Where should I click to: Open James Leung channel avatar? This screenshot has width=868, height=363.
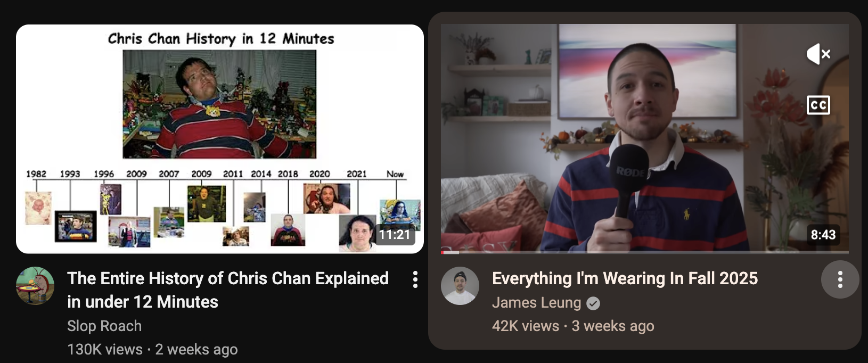(x=460, y=286)
